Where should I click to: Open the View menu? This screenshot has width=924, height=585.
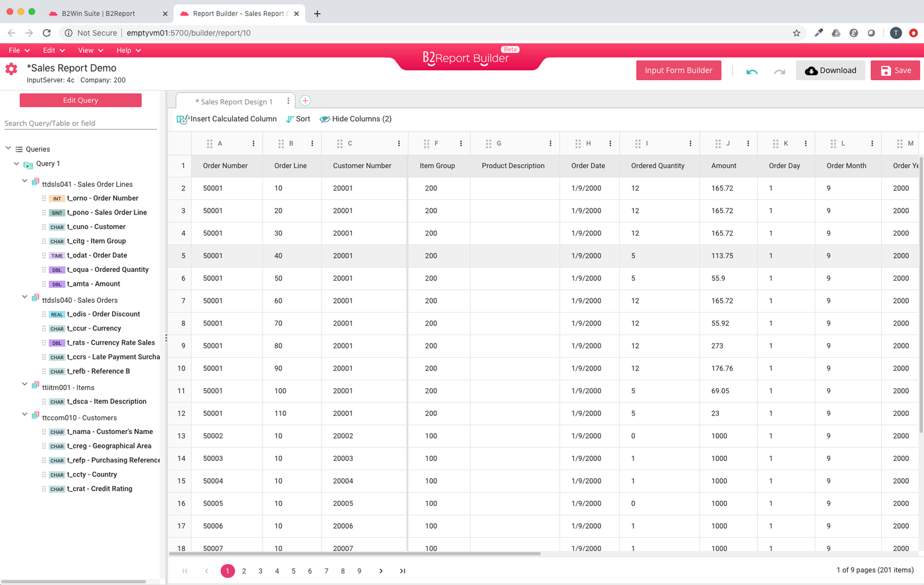[90, 50]
